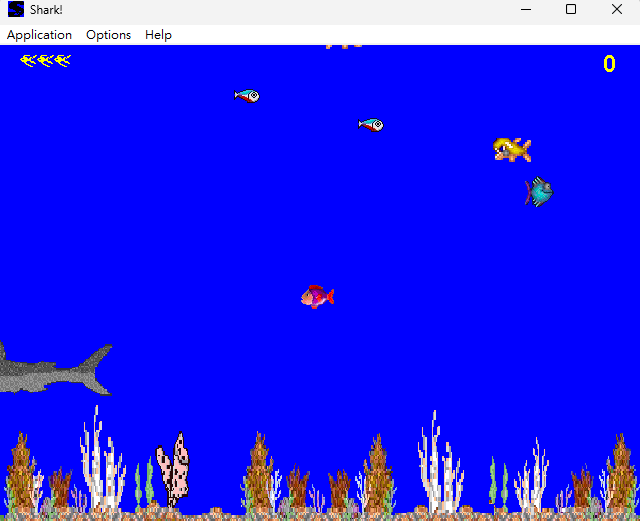Click the yellow piranha fish
This screenshot has width=640, height=521.
click(512, 149)
